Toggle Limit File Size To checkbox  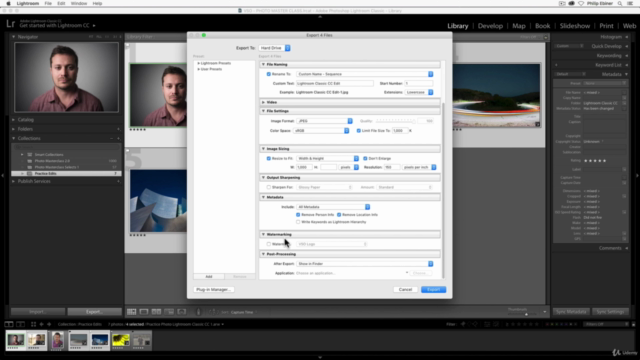(359, 131)
